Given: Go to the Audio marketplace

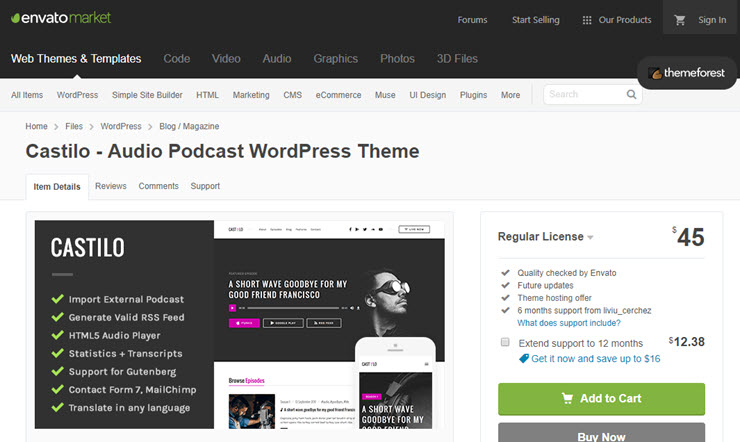Looking at the screenshot, I should click(x=277, y=58).
